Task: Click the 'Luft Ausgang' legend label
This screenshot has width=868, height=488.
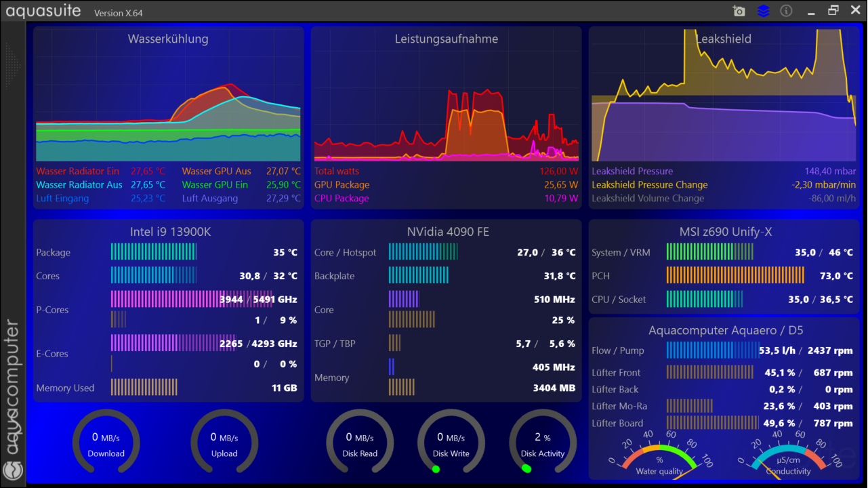Action: 210,198
